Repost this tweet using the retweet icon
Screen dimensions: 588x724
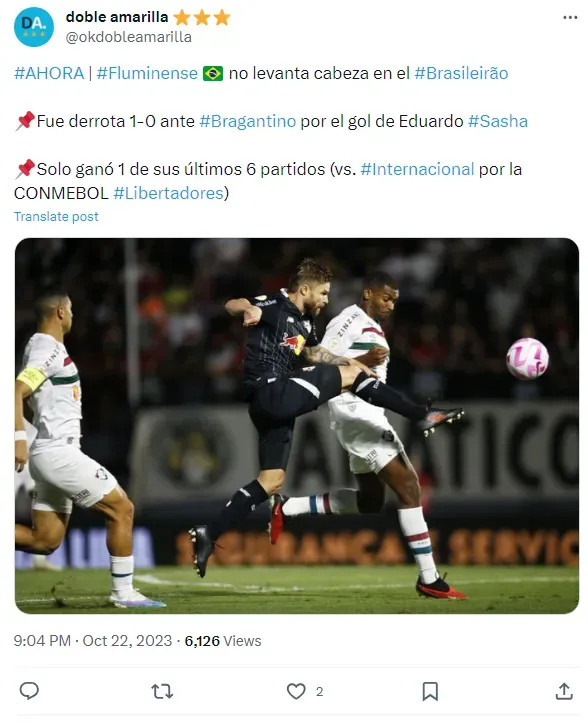[162, 691]
